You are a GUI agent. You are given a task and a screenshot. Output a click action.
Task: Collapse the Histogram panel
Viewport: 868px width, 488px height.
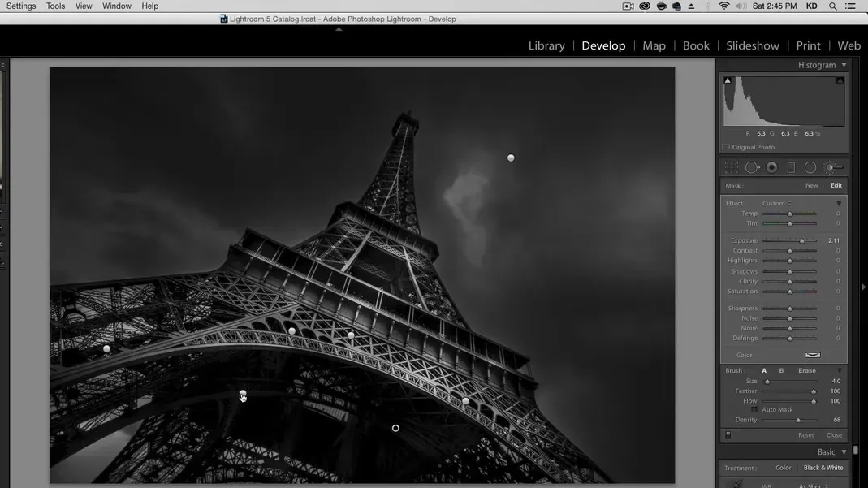point(844,65)
